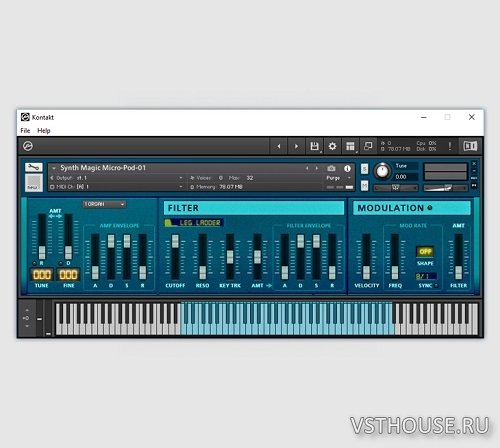Click the snapshot camera icon
This screenshot has height=448, width=500.
(331, 168)
